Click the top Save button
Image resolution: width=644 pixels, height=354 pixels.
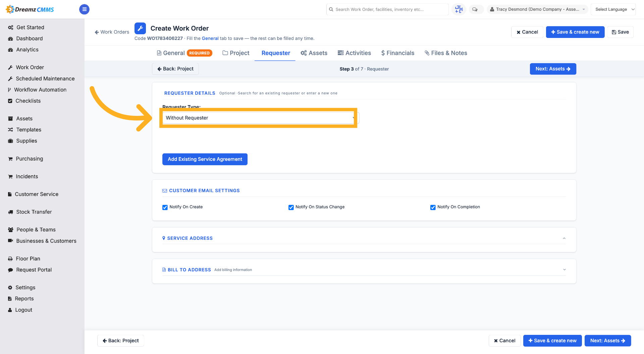pos(620,32)
